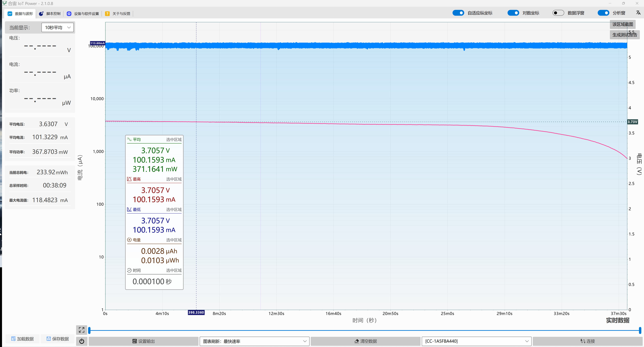Click the 设置输出 button
The image size is (644, 347).
[x=143, y=341]
